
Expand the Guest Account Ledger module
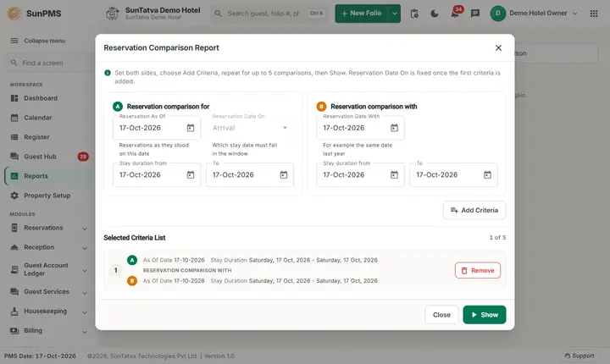tap(85, 270)
